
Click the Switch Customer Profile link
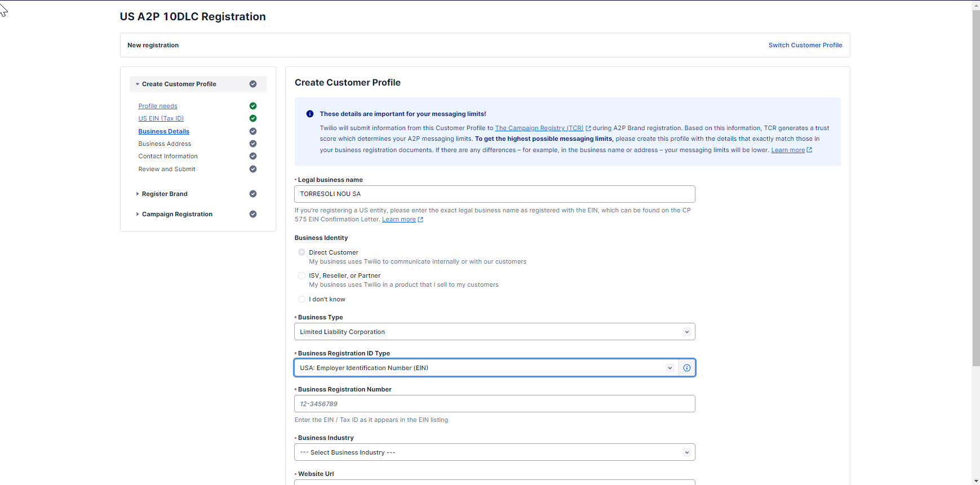pyautogui.click(x=805, y=45)
